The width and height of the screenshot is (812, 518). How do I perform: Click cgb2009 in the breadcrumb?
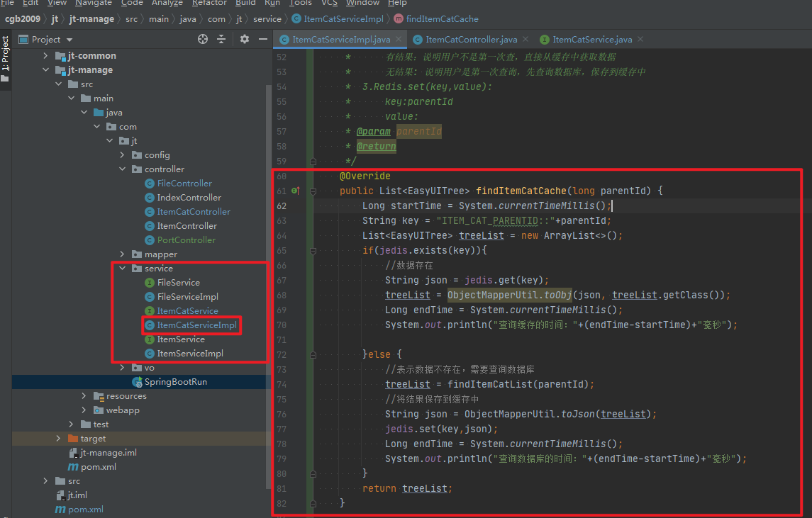pyautogui.click(x=22, y=19)
